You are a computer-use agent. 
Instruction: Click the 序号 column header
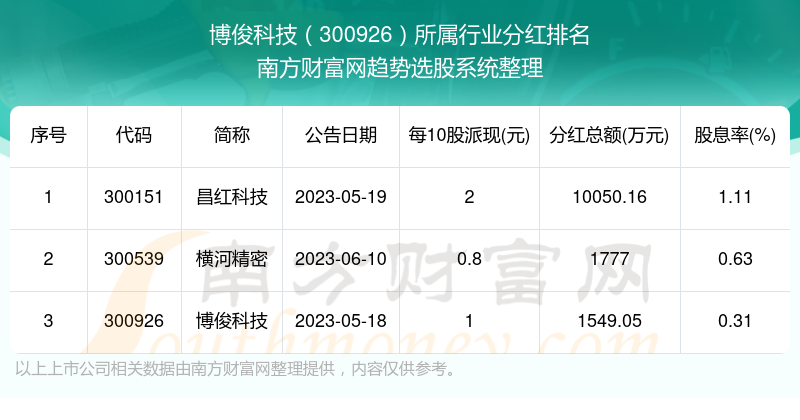click(x=48, y=136)
